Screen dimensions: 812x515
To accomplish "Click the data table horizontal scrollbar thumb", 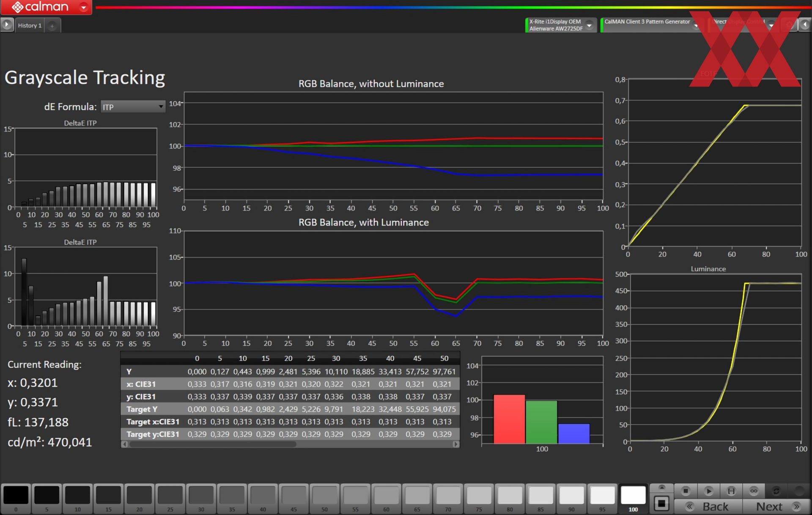I will point(213,444).
